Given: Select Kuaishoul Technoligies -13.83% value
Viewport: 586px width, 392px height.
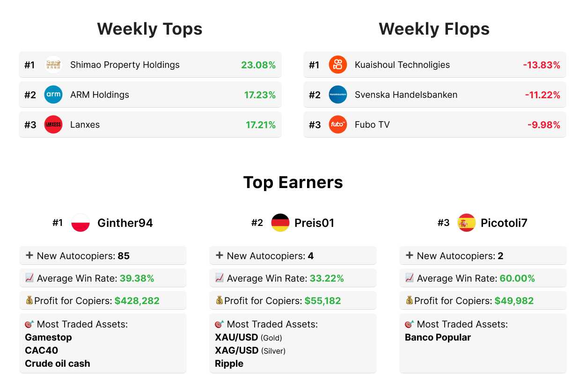Looking at the screenshot, I should 542,65.
